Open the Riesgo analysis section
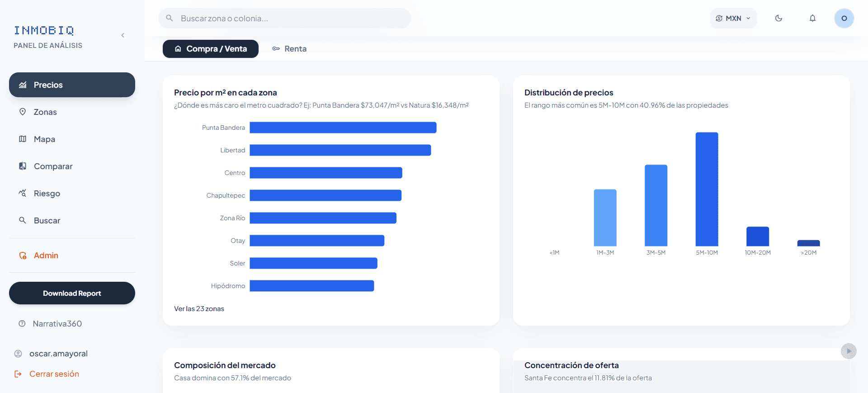This screenshot has width=868, height=393. [47, 194]
